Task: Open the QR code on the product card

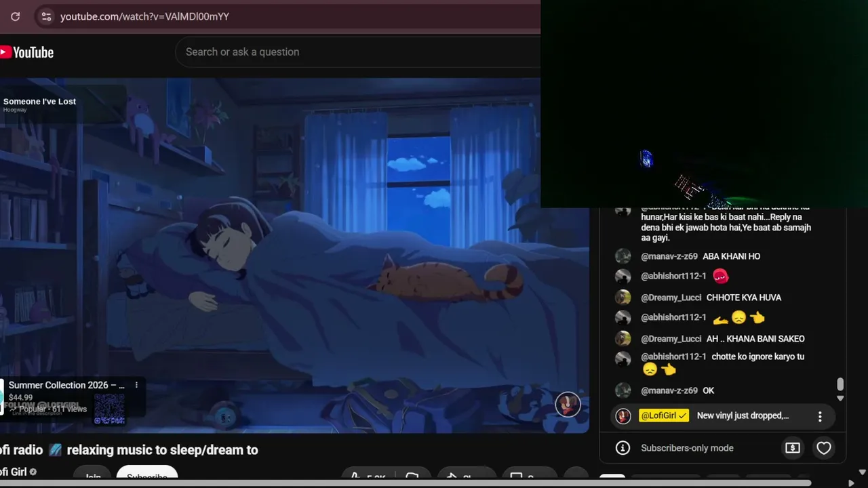Action: pos(109,409)
